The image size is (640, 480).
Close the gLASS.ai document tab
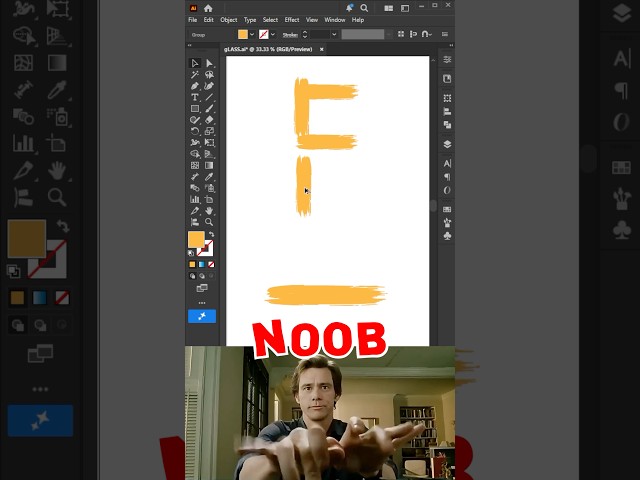322,49
